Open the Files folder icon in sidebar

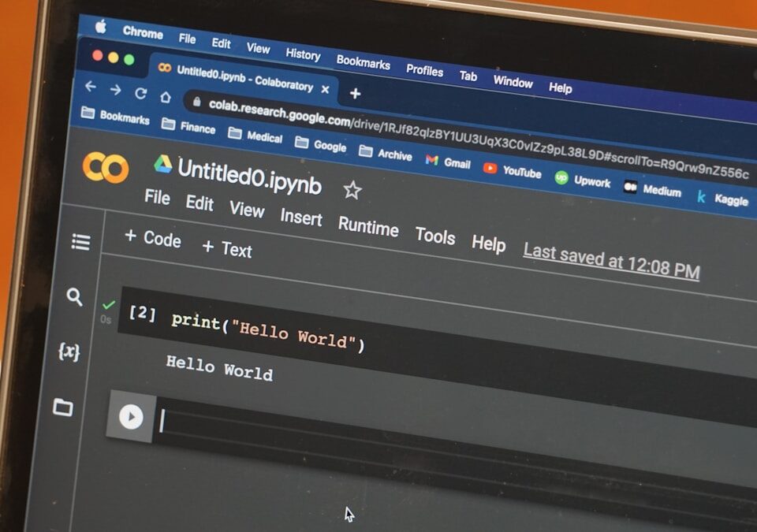pyautogui.click(x=63, y=407)
